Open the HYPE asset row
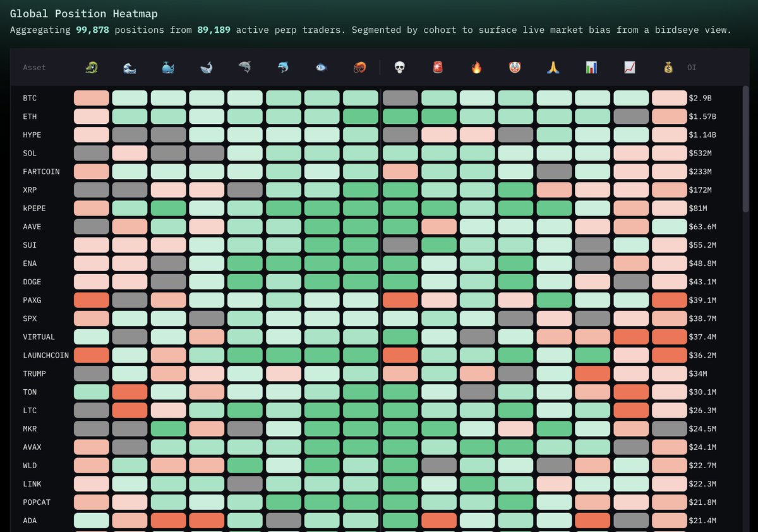 [x=32, y=135]
